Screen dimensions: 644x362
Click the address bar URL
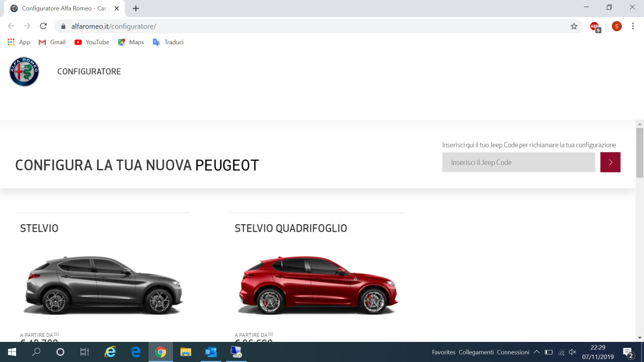click(x=114, y=26)
